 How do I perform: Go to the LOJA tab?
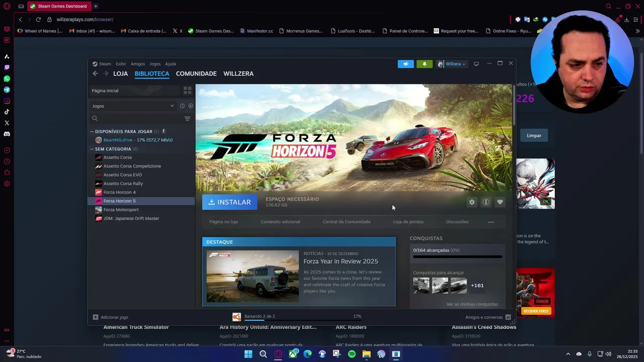pyautogui.click(x=121, y=73)
